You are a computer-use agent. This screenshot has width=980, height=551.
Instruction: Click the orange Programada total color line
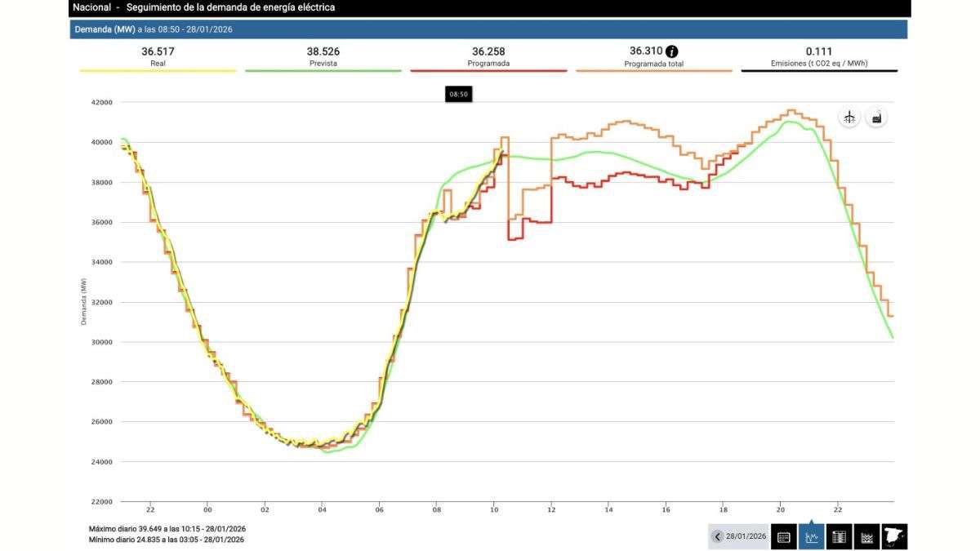[x=653, y=69]
